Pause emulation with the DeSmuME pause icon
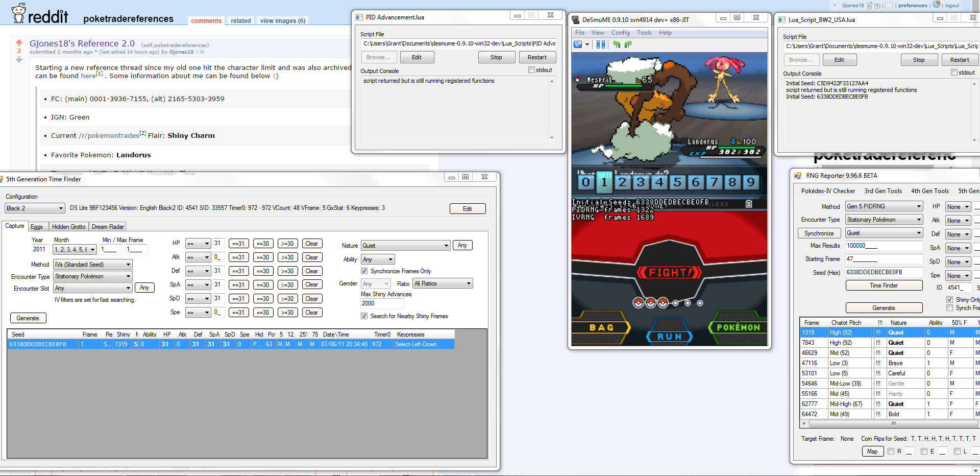This screenshot has width=980, height=476. [x=601, y=44]
